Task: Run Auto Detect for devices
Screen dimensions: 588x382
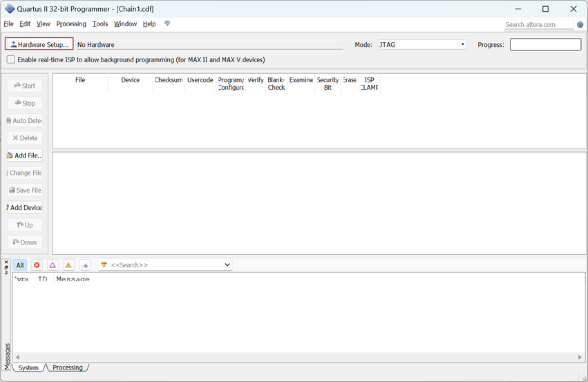Action: pyautogui.click(x=25, y=121)
